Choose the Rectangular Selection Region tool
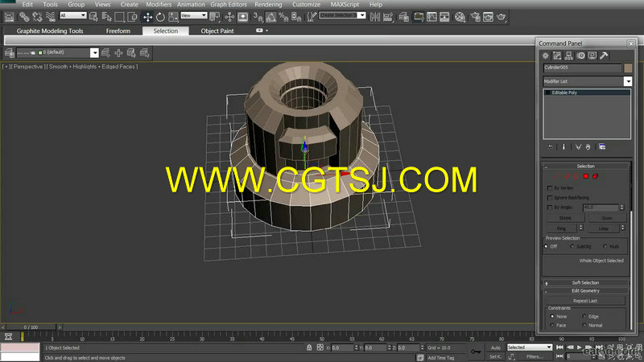Screen dimensions: 644x362 click(119, 17)
